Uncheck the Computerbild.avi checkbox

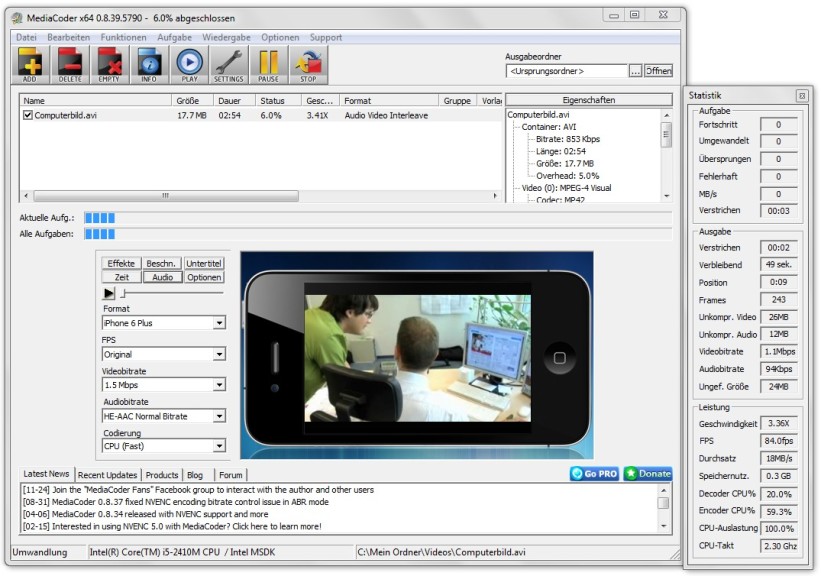click(x=28, y=115)
